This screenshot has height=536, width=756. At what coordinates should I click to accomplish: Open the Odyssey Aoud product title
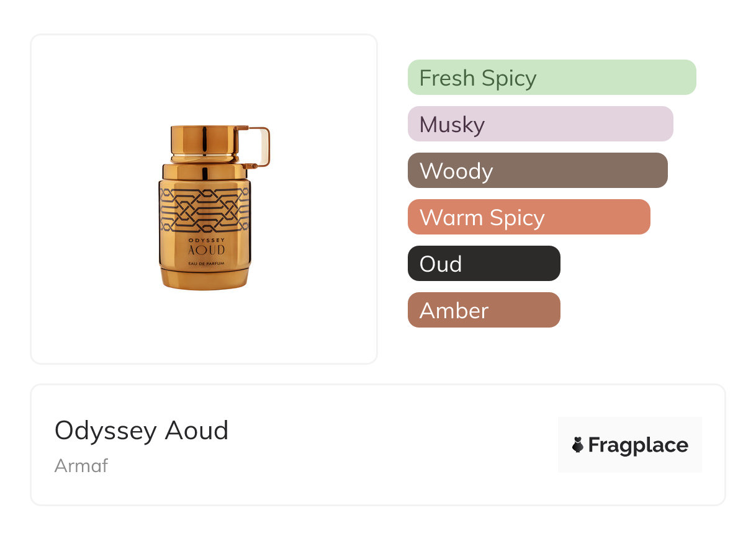tap(142, 431)
